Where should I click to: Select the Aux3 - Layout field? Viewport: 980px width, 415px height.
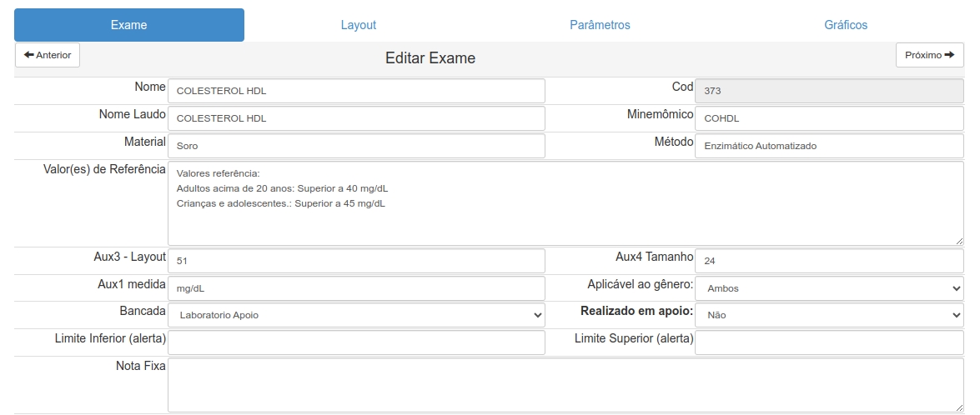click(x=356, y=261)
